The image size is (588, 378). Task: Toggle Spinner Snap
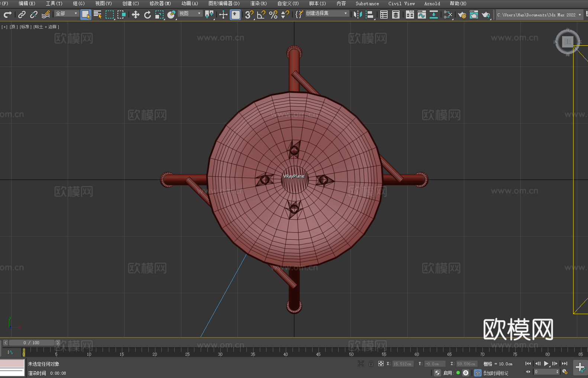[x=285, y=14]
